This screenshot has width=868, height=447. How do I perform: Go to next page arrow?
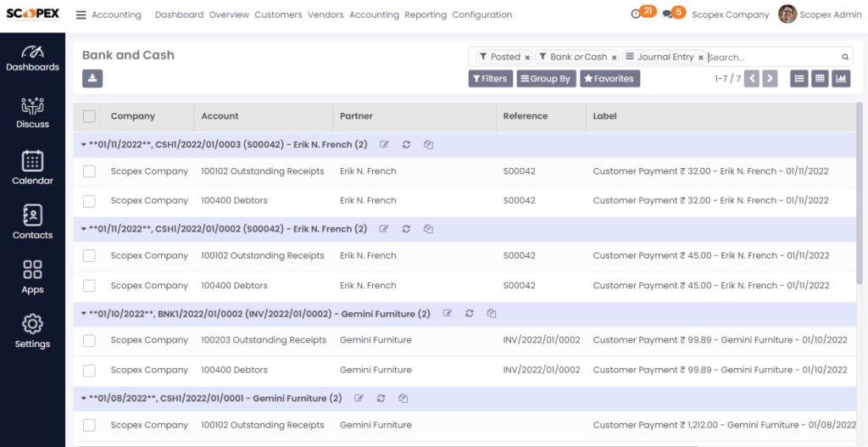[770, 79]
